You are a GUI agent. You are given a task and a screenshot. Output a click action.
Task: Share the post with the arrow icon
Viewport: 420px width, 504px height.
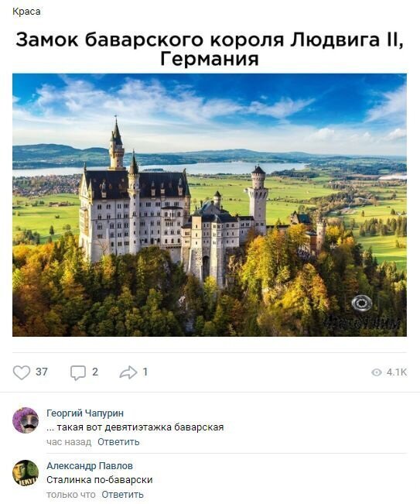[x=128, y=372]
